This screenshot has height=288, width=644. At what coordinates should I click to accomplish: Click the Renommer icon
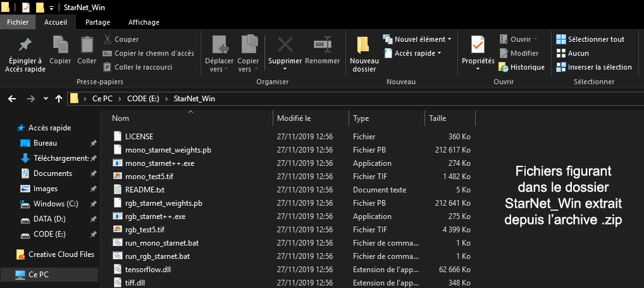[322, 46]
